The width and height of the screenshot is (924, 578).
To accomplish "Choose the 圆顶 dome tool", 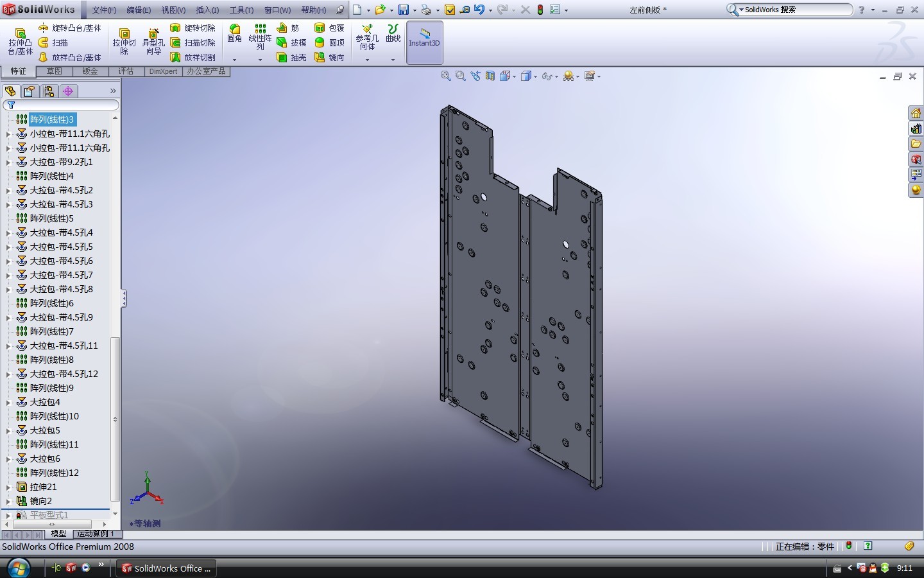I will pos(329,42).
